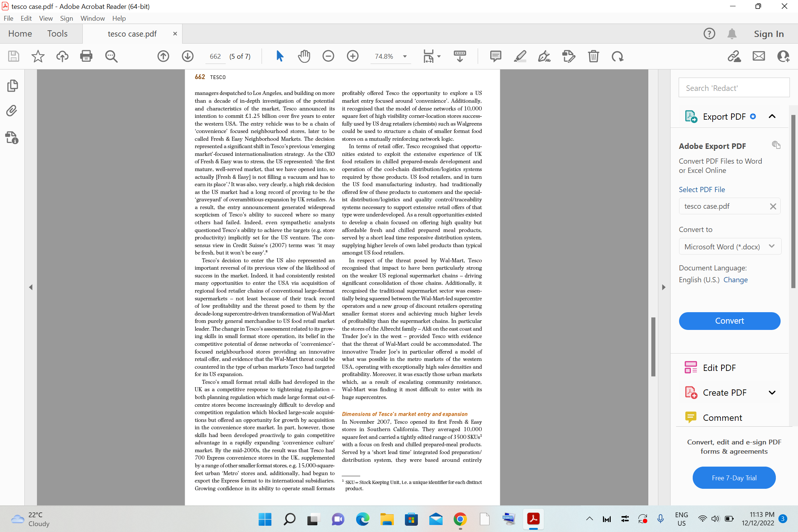Collapse left navigation pane arrow
The height and width of the screenshot is (532, 798).
pos(31,287)
